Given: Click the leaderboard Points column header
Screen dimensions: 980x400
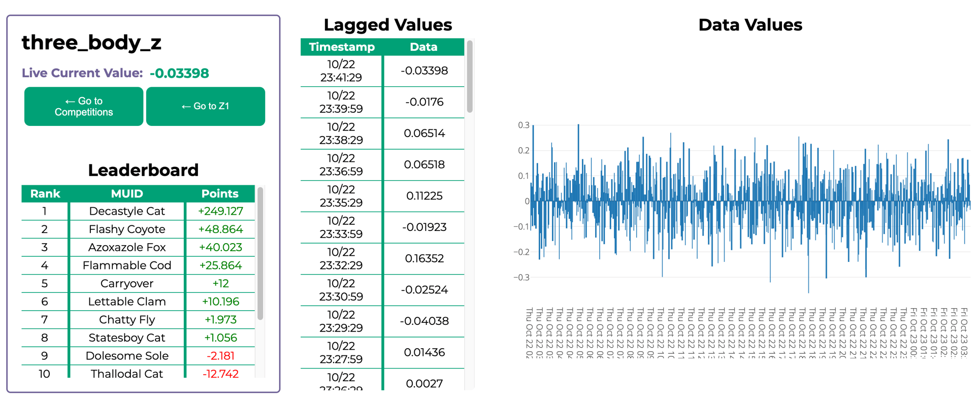Looking at the screenshot, I should 219,194.
